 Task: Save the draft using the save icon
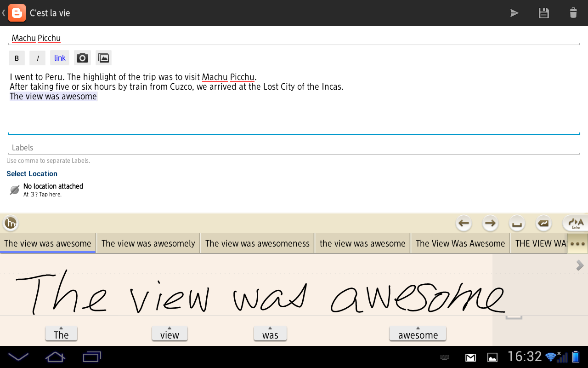tap(543, 12)
